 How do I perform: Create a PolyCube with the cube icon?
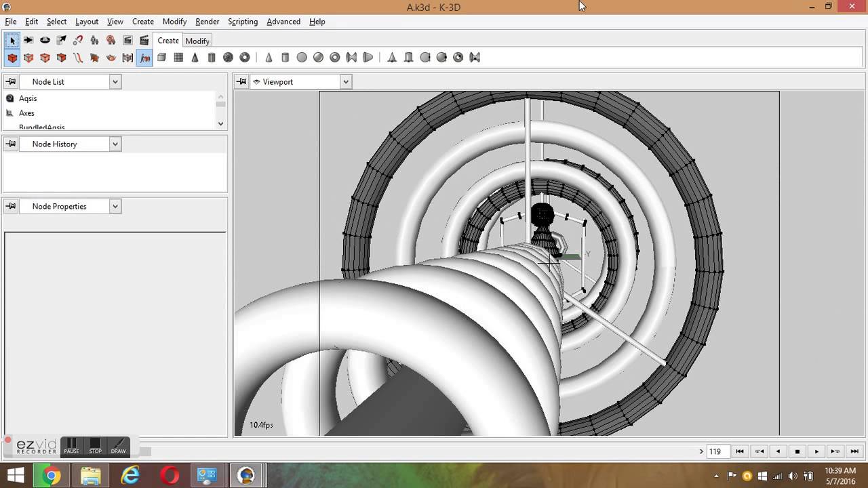(162, 58)
